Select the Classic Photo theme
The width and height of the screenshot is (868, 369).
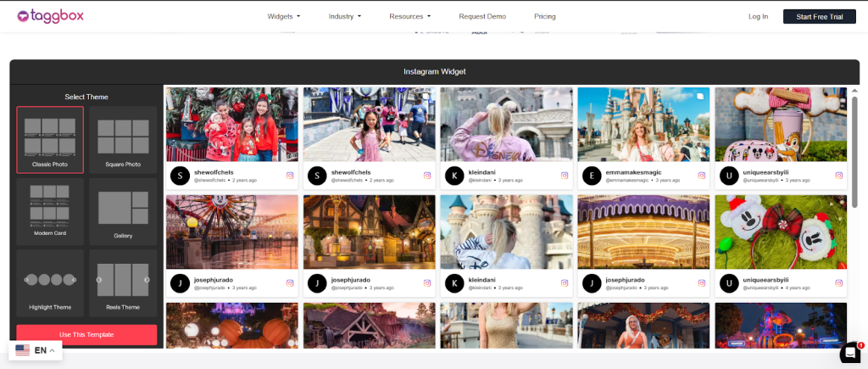point(50,139)
